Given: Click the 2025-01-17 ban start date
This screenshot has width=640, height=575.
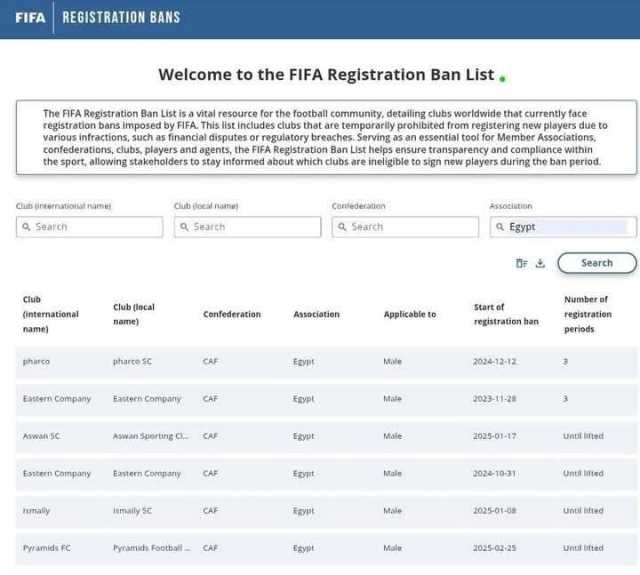Looking at the screenshot, I should (x=495, y=436).
